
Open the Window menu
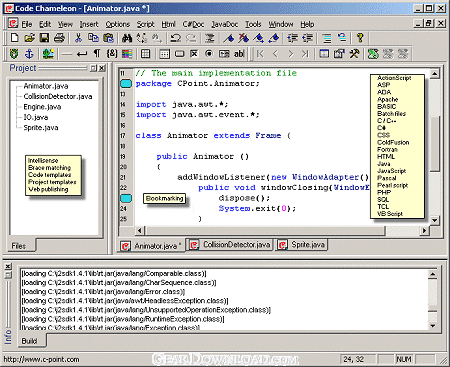[x=281, y=24]
